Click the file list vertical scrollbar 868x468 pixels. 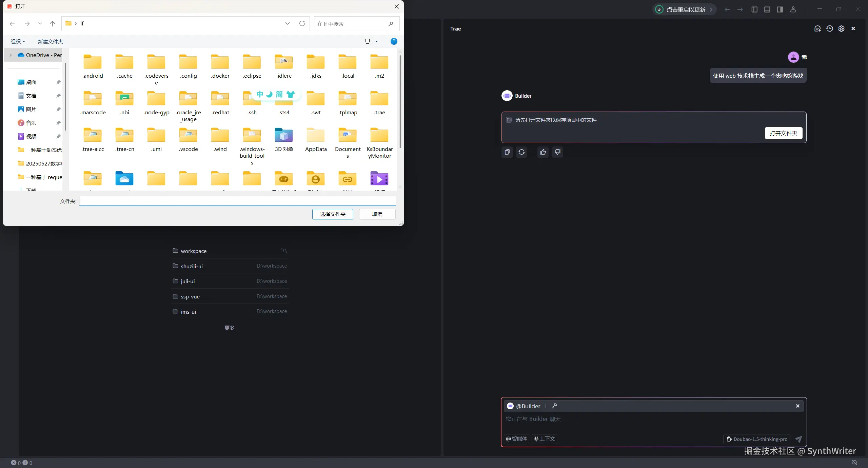point(400,102)
